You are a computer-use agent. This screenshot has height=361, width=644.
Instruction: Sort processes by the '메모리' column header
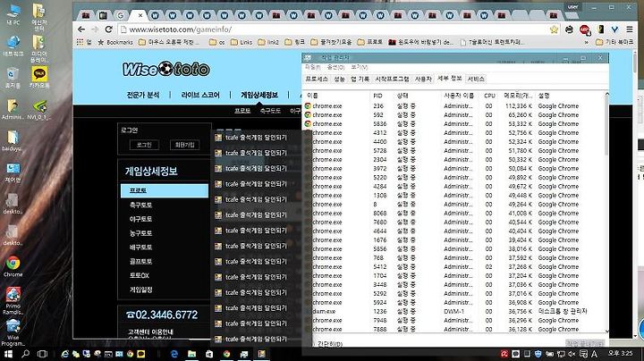tap(518, 96)
